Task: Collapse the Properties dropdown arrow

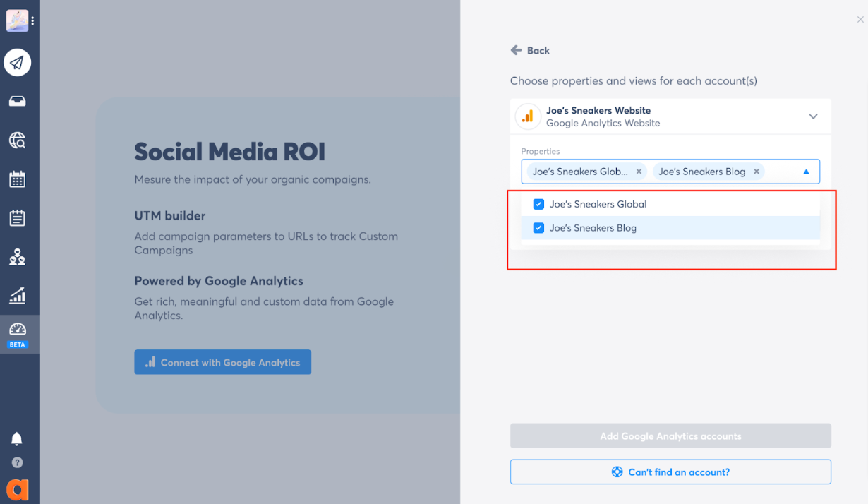Action: coord(807,172)
